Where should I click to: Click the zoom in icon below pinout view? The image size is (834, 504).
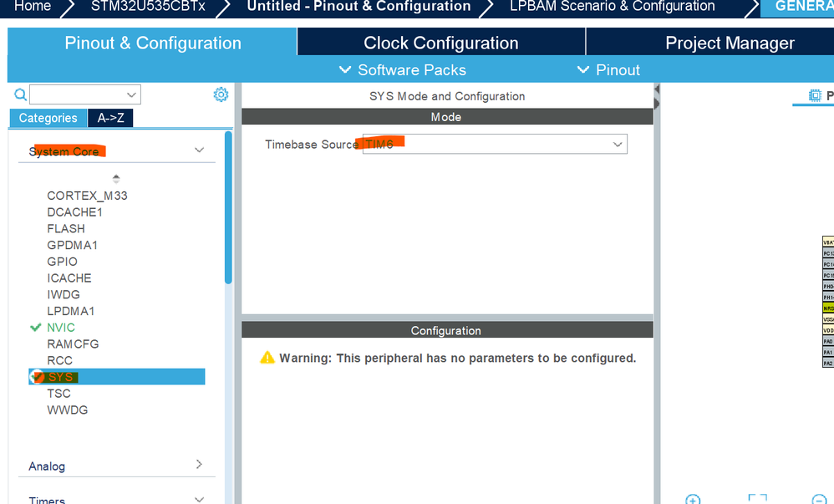pyautogui.click(x=693, y=499)
